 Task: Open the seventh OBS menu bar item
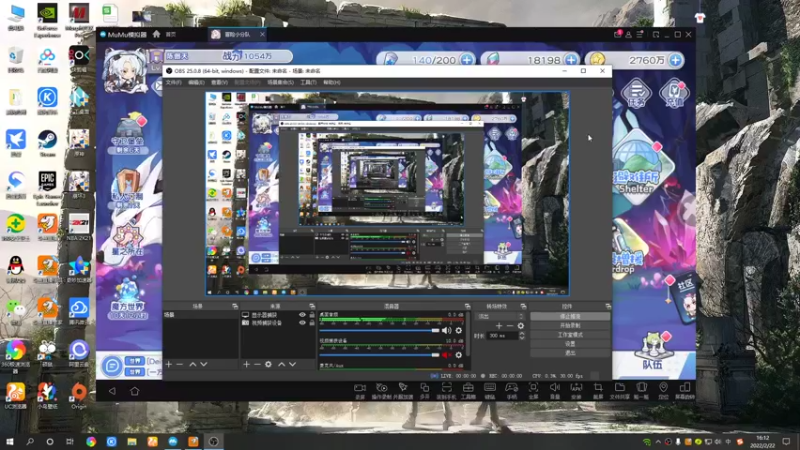pyautogui.click(x=332, y=83)
